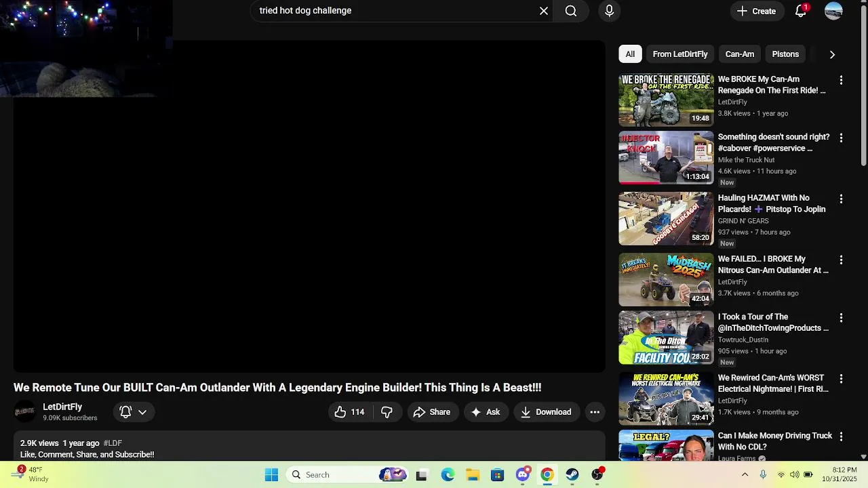Image resolution: width=868 pixels, height=488 pixels.
Task: Click the battery icon in the tray
Action: coord(808,475)
